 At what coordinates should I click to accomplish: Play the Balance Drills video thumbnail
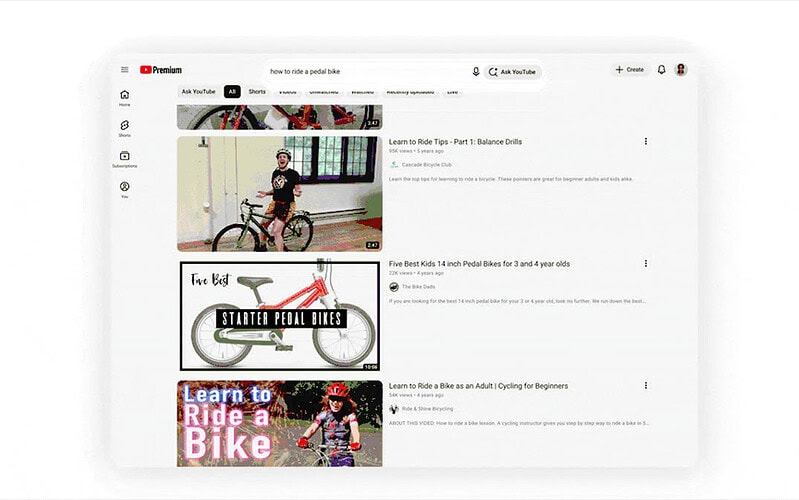pos(280,194)
